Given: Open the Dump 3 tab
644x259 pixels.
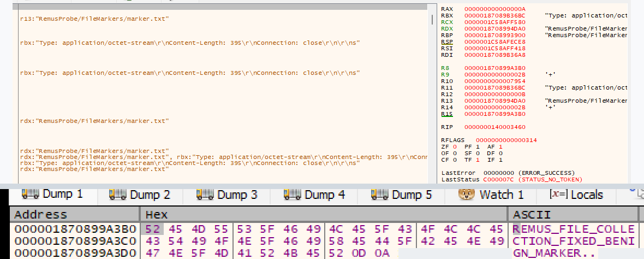Looking at the screenshot, I should point(226,195).
